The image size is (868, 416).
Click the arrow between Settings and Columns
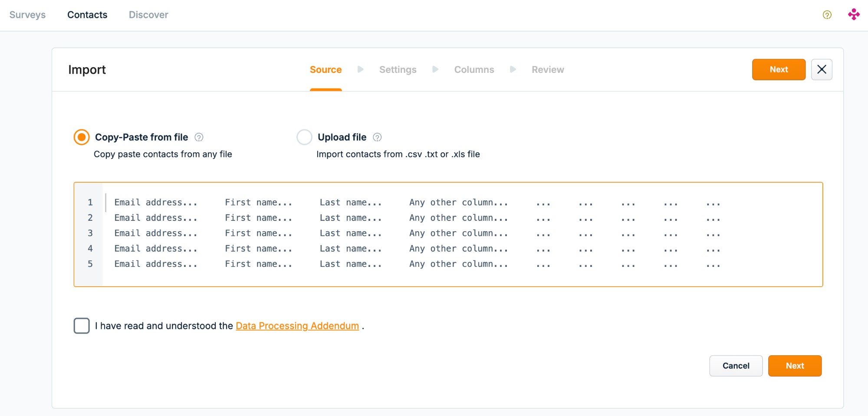(x=435, y=69)
